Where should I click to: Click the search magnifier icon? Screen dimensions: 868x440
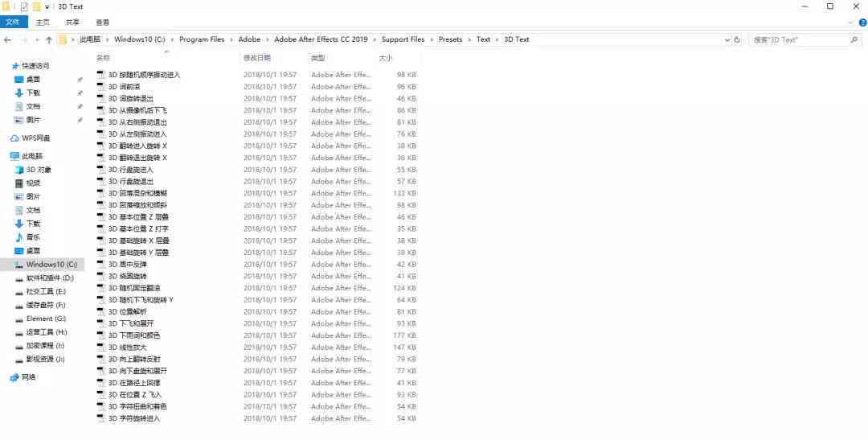(x=854, y=40)
